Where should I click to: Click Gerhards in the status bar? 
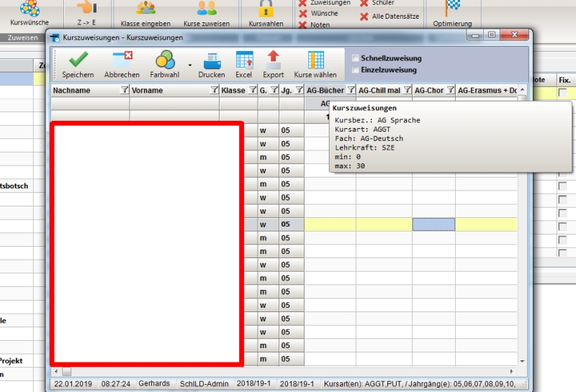click(x=154, y=383)
